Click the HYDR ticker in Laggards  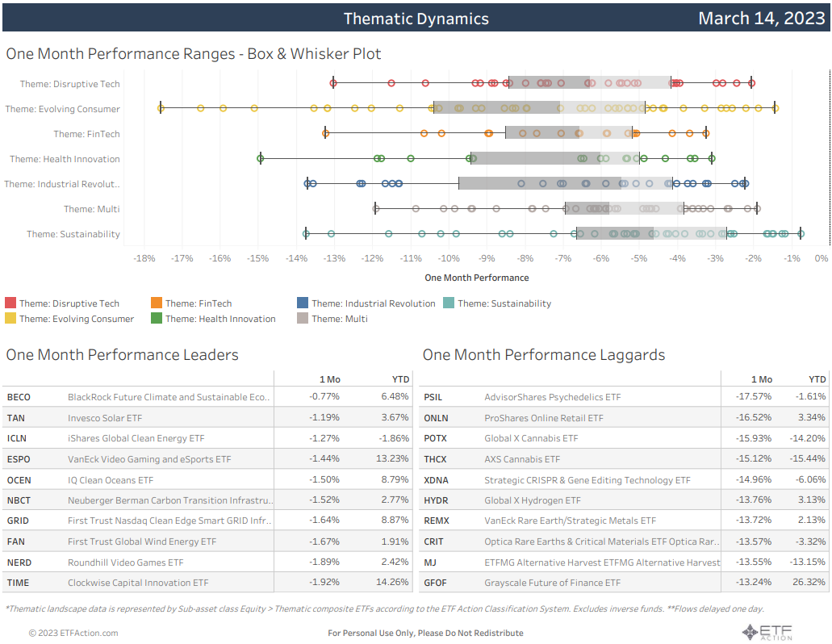[x=436, y=500]
